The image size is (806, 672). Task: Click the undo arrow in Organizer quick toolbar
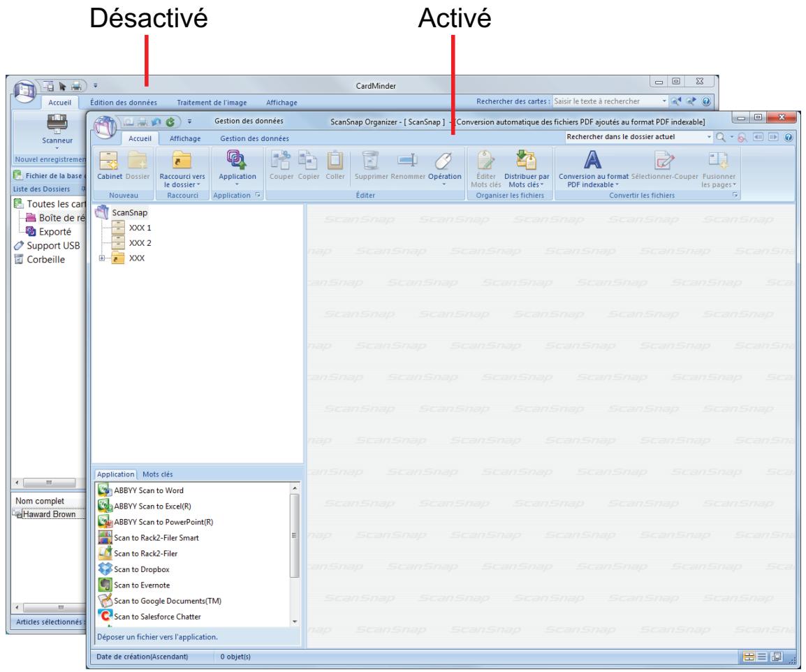(x=156, y=122)
